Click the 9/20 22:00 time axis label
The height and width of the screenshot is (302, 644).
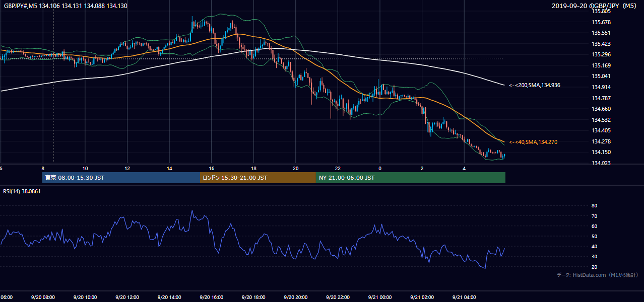click(x=338, y=297)
